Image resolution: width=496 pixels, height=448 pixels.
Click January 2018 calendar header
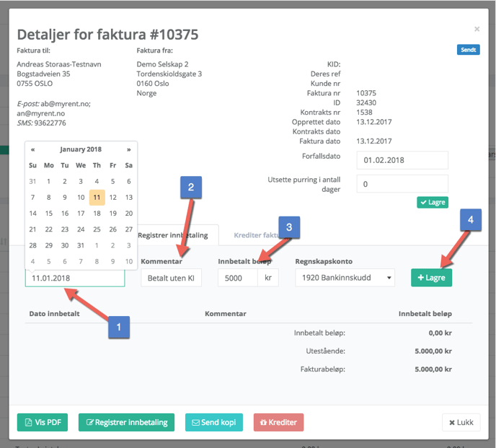tap(81, 149)
